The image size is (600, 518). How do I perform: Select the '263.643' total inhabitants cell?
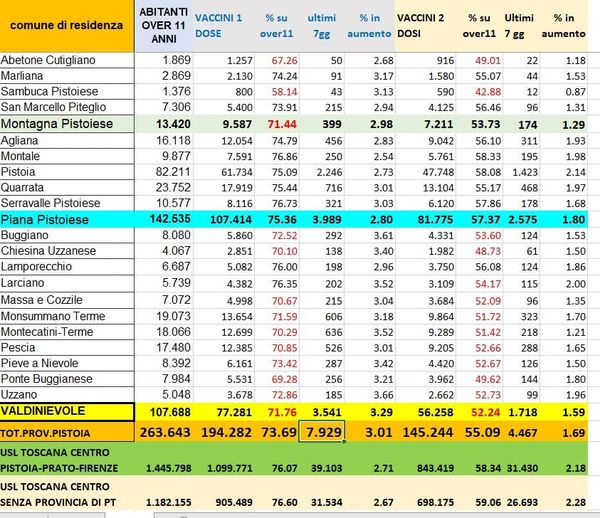[x=165, y=432]
